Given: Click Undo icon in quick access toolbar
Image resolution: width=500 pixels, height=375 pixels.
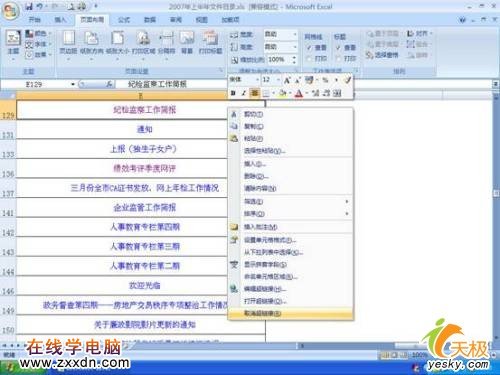Looking at the screenshot, I should [x=39, y=6].
